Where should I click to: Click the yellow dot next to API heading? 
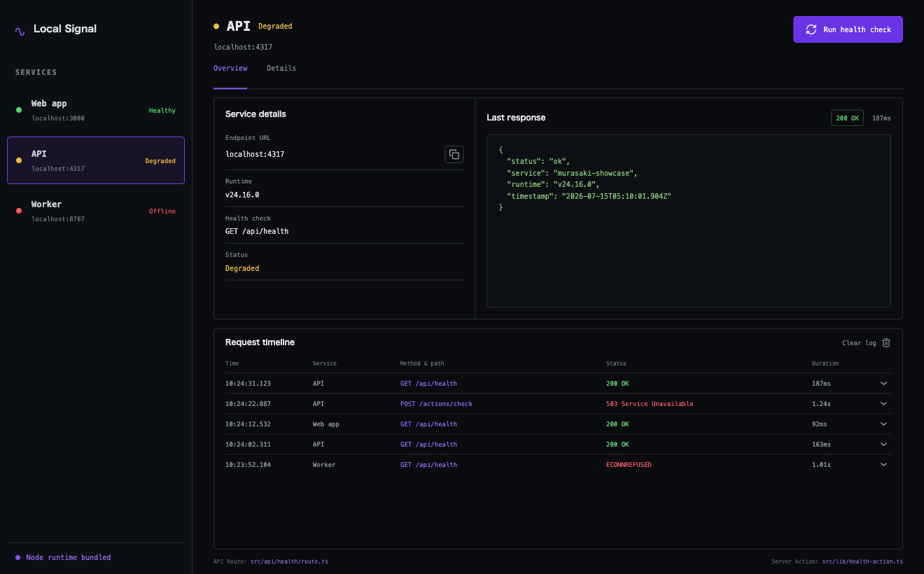pos(216,27)
